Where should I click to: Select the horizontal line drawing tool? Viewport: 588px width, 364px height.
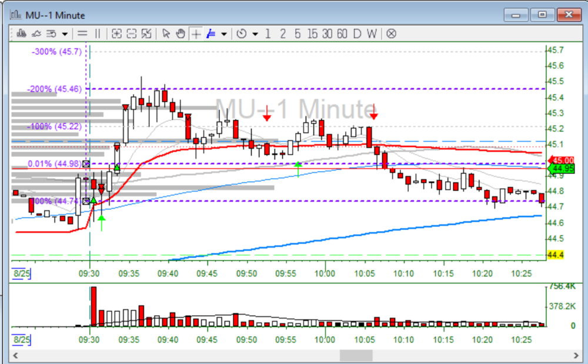[82, 34]
